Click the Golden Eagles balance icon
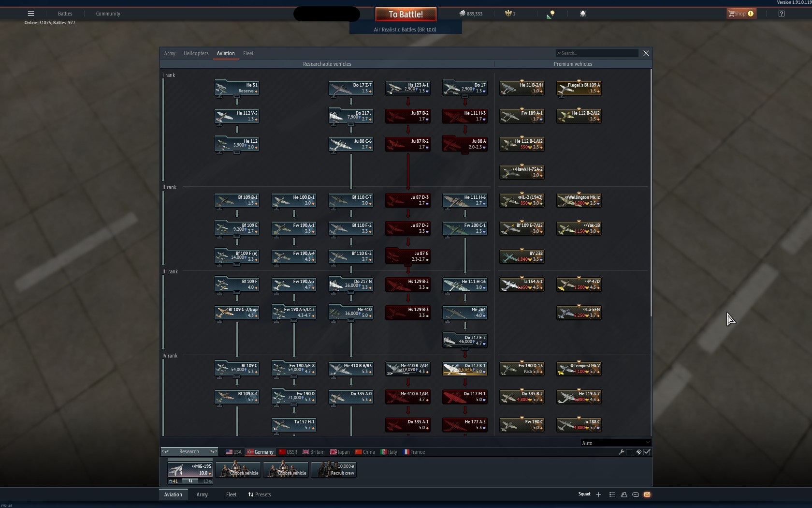 (x=508, y=14)
